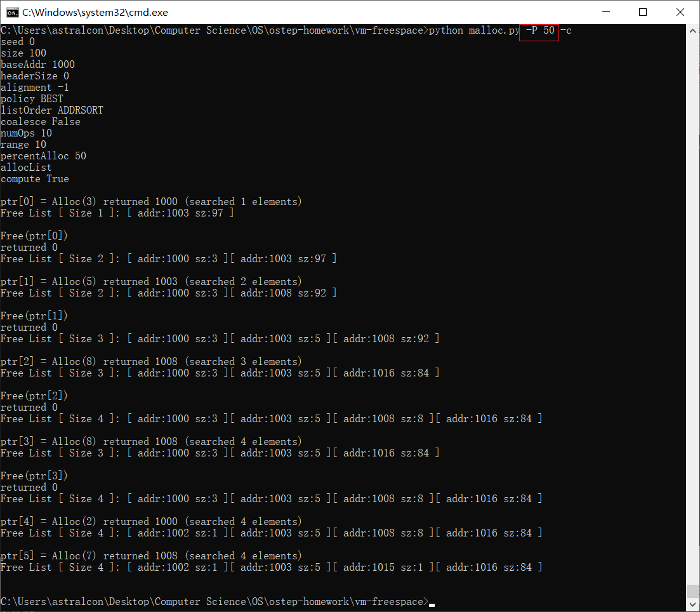Click the Free List line with 'addr:1003 sz:97' only
This screenshot has height=612, width=700.
117,213
